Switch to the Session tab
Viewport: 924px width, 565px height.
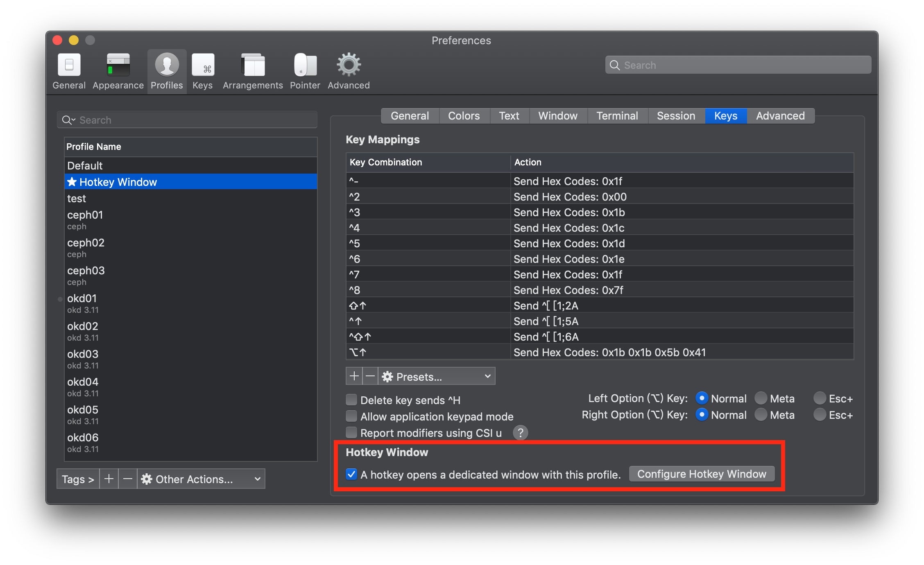[676, 115]
